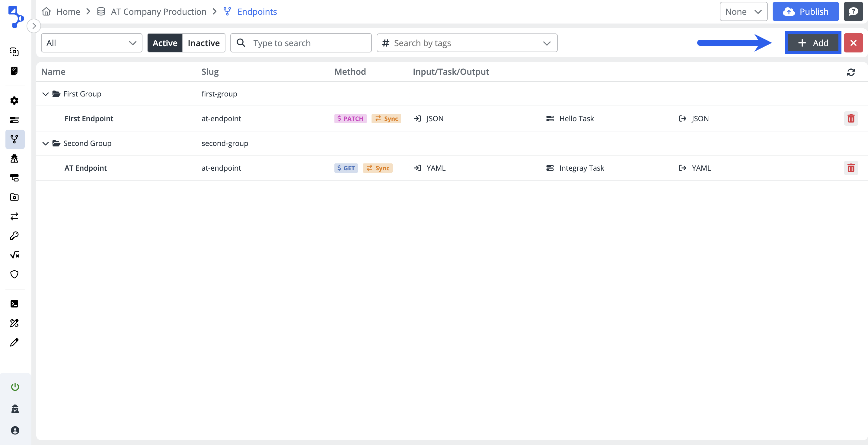Open the terminal console icon

(x=14, y=304)
